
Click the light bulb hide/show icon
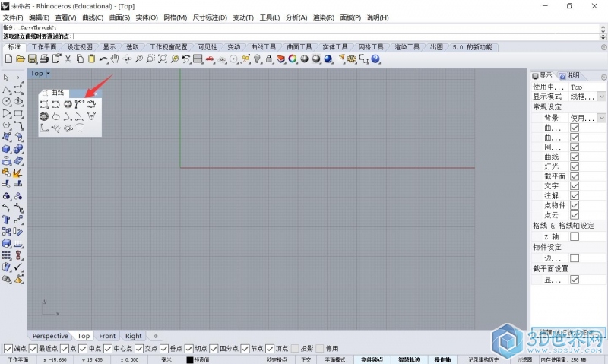coord(257,59)
